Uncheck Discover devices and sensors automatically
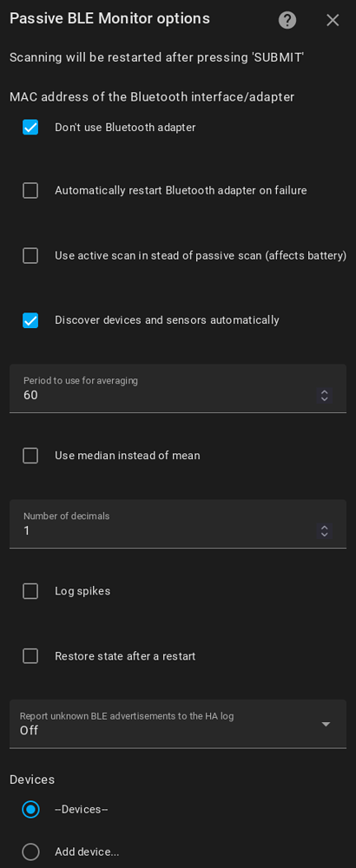 pyautogui.click(x=30, y=320)
